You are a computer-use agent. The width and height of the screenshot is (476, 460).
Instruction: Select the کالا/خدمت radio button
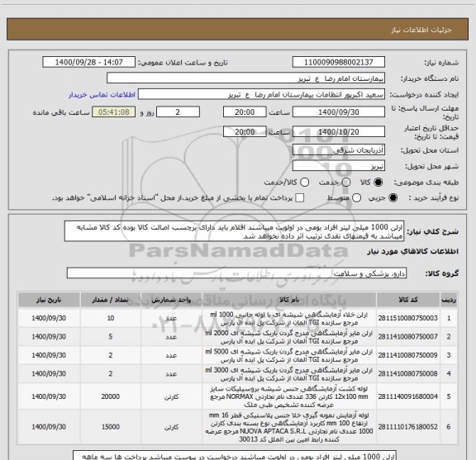click(304, 183)
